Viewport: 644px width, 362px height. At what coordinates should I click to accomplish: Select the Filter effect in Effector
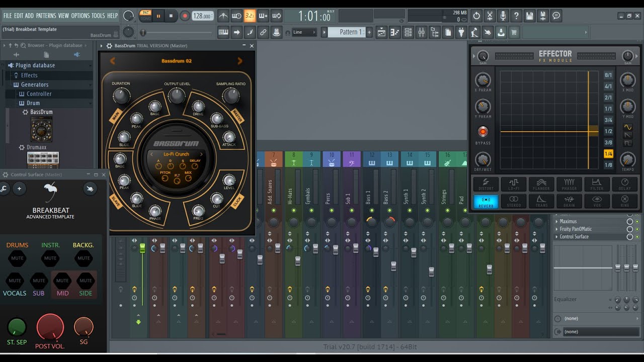pyautogui.click(x=597, y=185)
